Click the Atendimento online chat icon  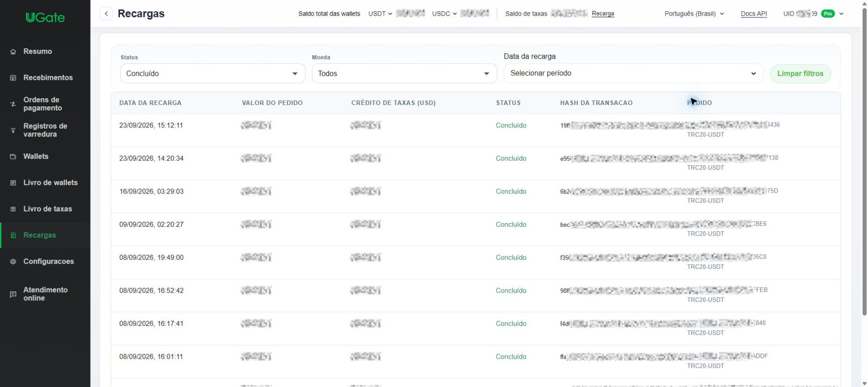click(13, 294)
